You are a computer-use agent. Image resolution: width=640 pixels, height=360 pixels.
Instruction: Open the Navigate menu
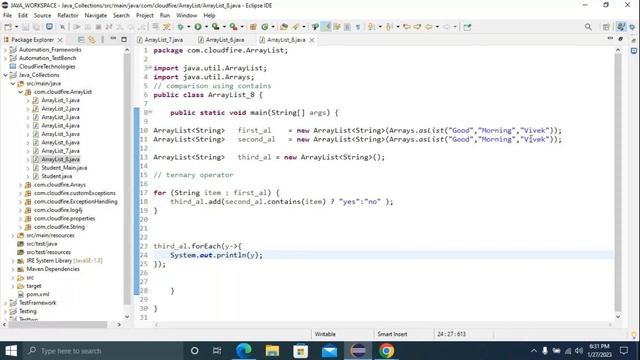[96, 16]
